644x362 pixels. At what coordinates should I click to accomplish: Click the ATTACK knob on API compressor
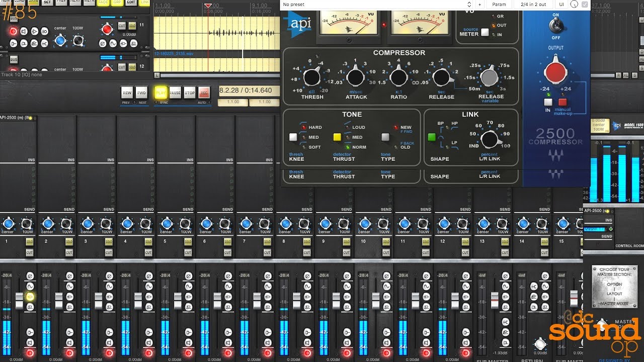point(355,77)
